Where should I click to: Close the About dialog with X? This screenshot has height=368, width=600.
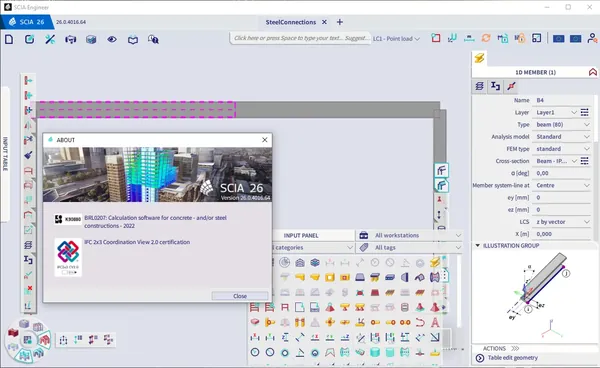(x=264, y=140)
